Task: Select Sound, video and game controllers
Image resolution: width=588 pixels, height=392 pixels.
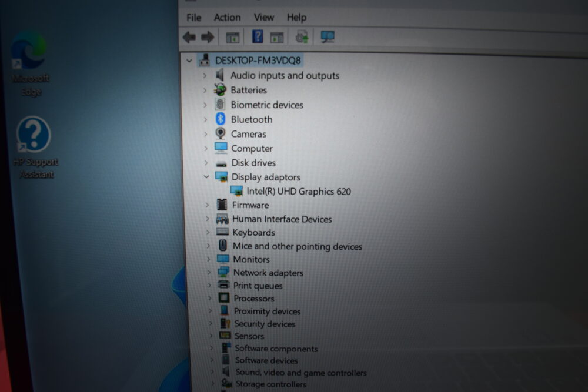Action: click(301, 373)
